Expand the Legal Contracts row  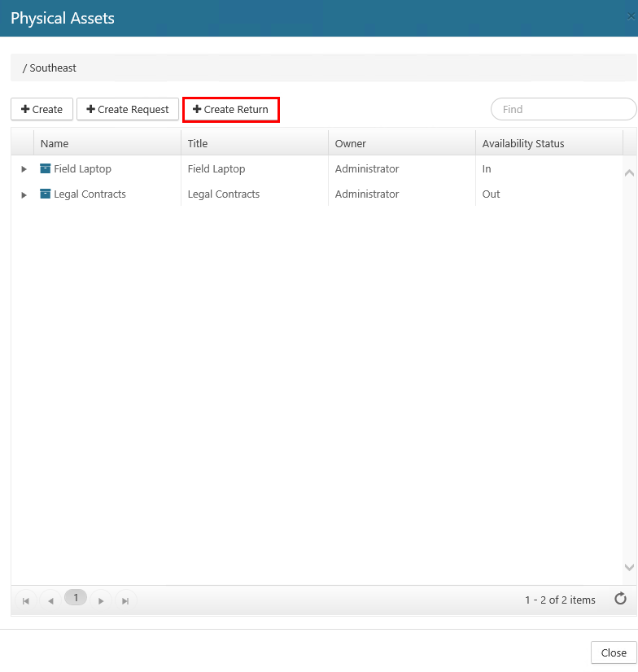tap(24, 194)
